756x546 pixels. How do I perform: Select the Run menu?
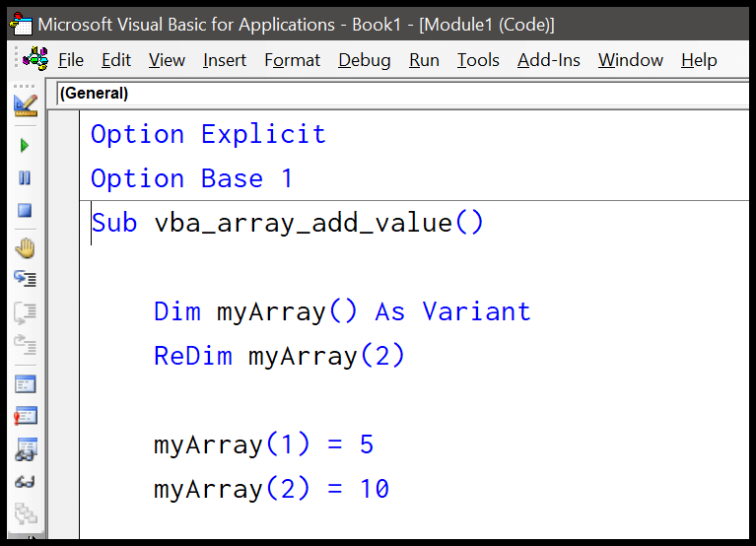click(x=424, y=60)
